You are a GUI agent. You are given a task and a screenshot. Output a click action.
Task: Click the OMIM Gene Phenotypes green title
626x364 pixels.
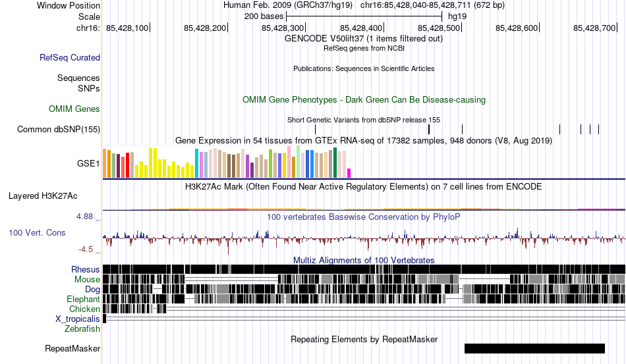[364, 99]
